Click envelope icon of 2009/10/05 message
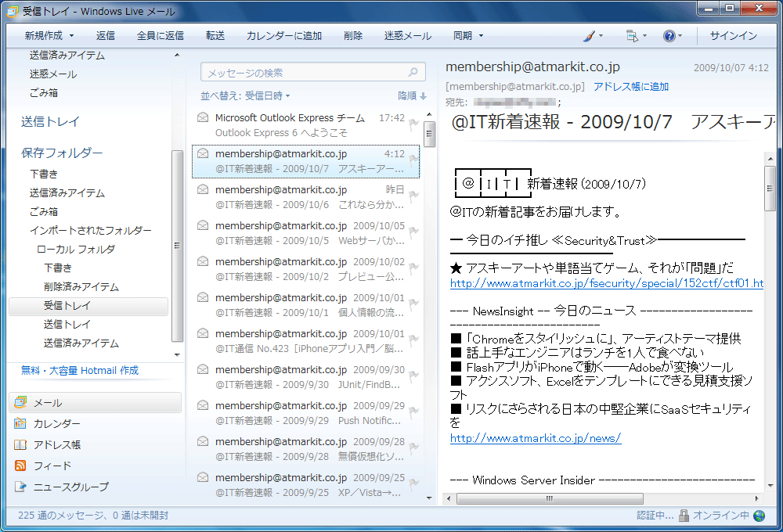The height and width of the screenshot is (532, 783). tap(203, 225)
